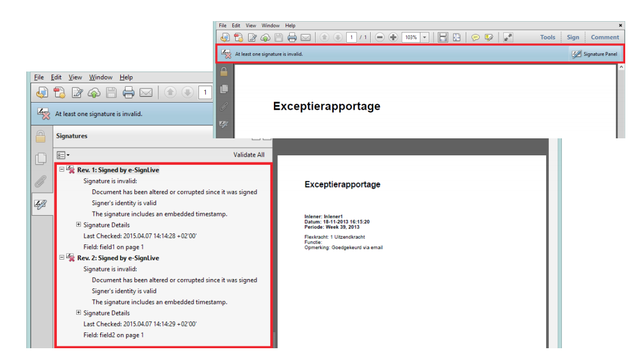This screenshot has width=644, height=357.
Task: Open the Window menu in top-right window
Action: (270, 25)
